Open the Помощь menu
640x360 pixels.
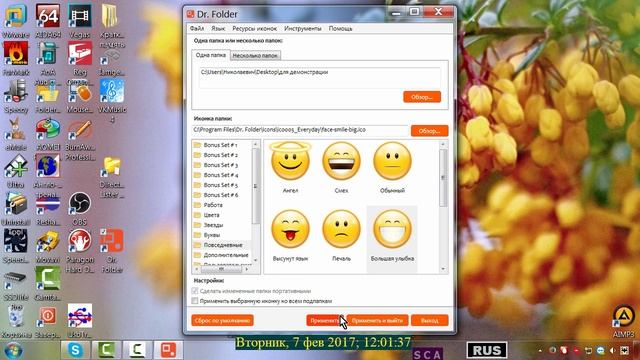(x=340, y=29)
